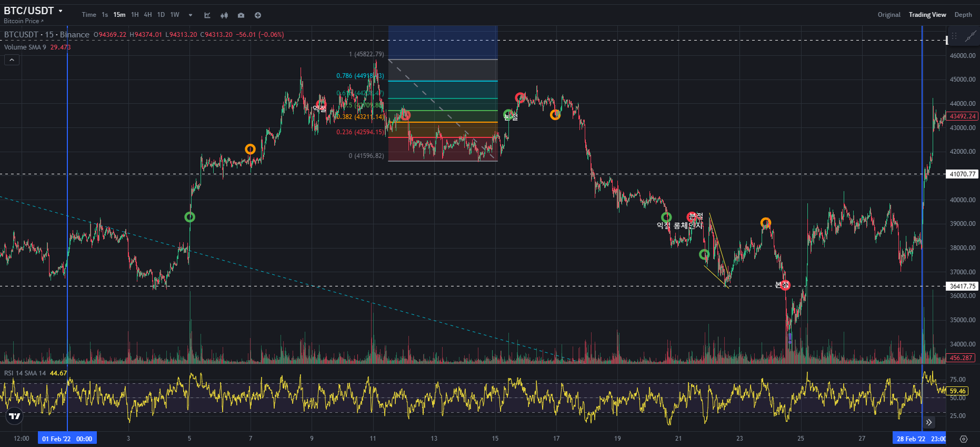The width and height of the screenshot is (980, 447).
Task: Click the plus circle add icon
Action: coord(258,15)
